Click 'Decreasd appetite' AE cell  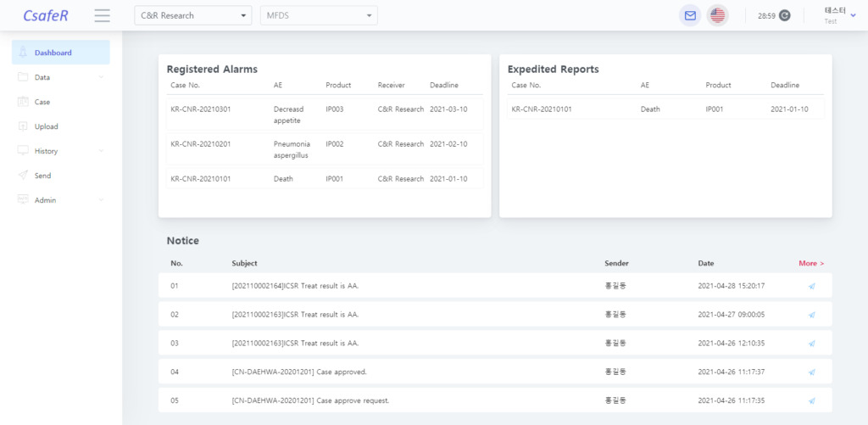coord(289,115)
